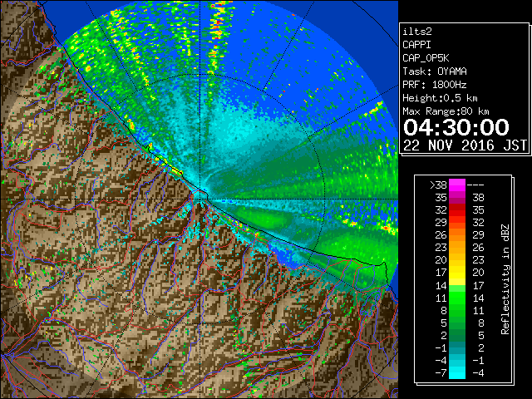This screenshot has width=532, height=399.
Task: Click the 'CAP_0P5K' label
Action: click(426, 58)
